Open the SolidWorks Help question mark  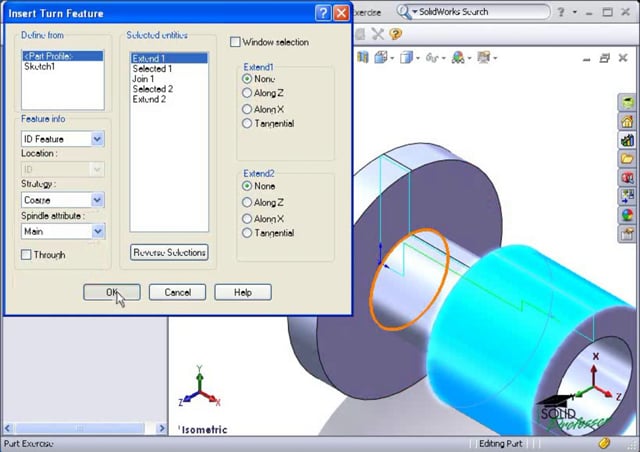point(561,12)
